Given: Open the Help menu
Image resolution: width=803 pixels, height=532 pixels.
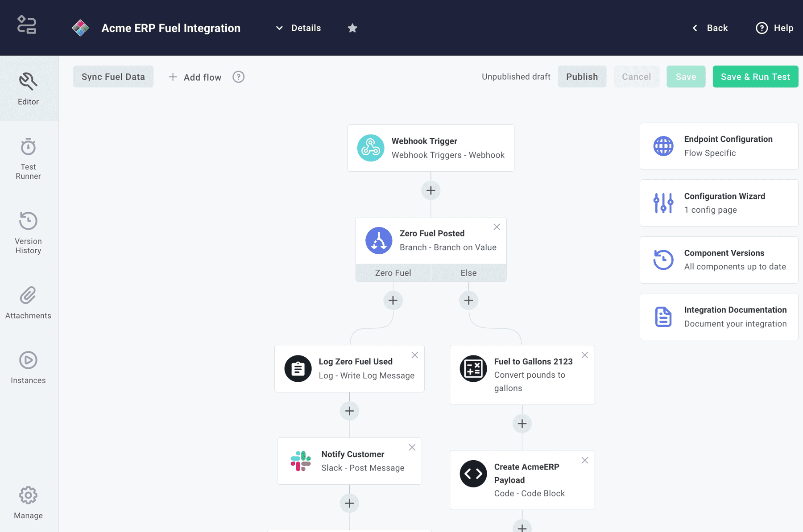Looking at the screenshot, I should pyautogui.click(x=774, y=28).
